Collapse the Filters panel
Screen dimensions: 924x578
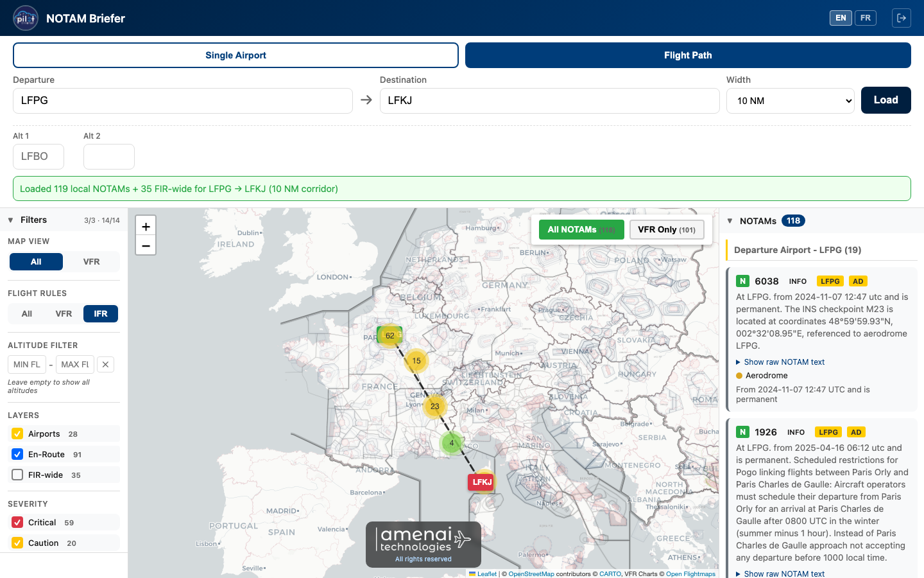coord(11,220)
